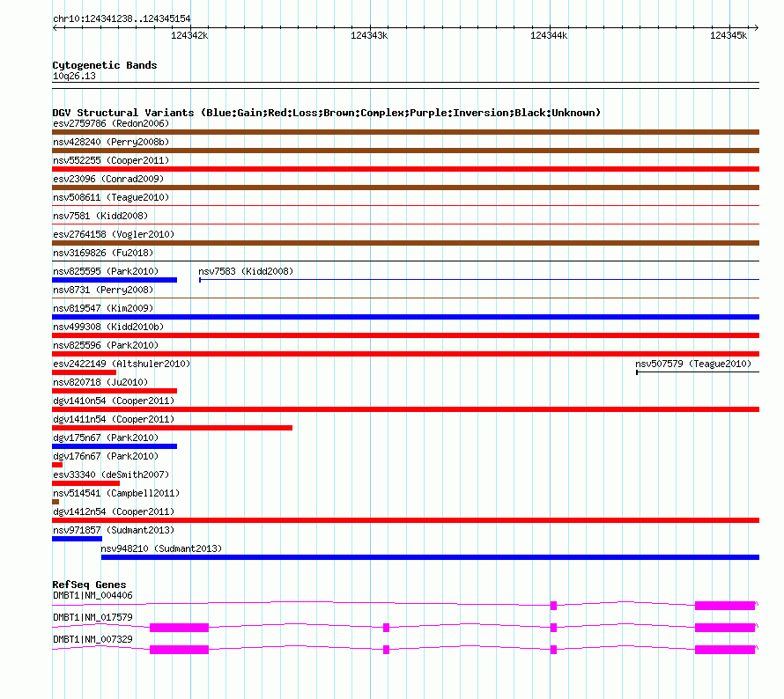Click the red bar under dgv1411n54
The image size is (784, 699).
[172, 428]
